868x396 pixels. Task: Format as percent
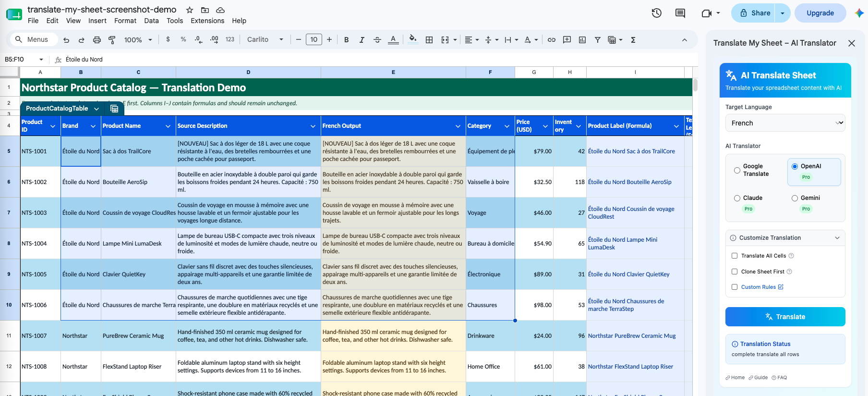tap(183, 39)
